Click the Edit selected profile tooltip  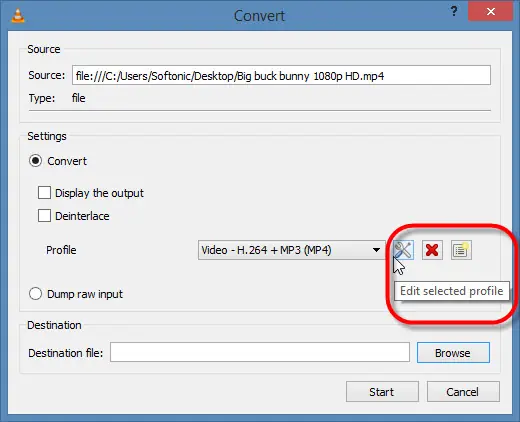tap(452, 291)
